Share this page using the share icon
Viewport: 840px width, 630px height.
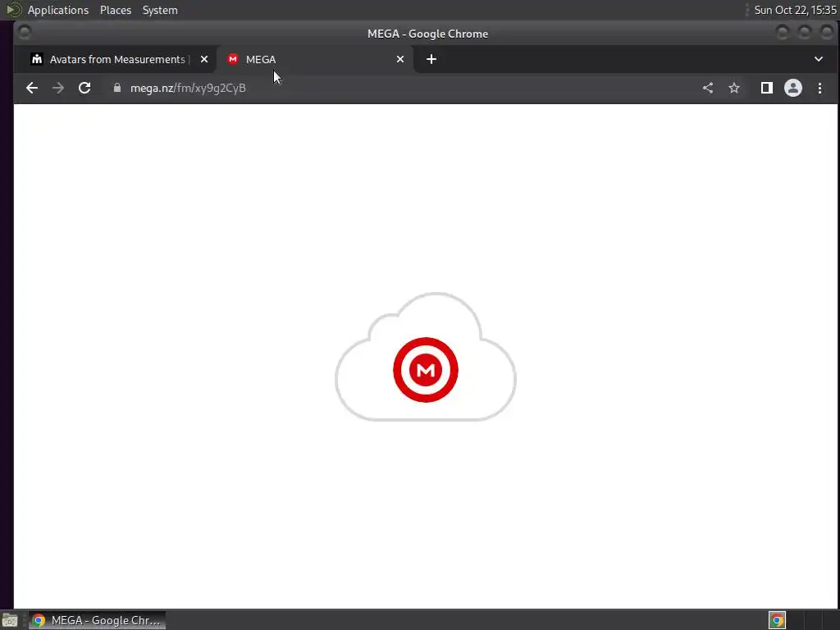point(708,88)
